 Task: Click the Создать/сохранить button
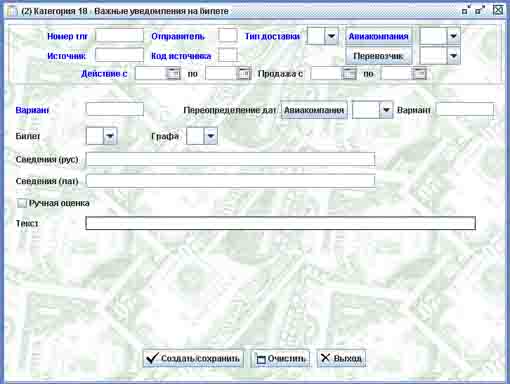pyautogui.click(x=193, y=358)
